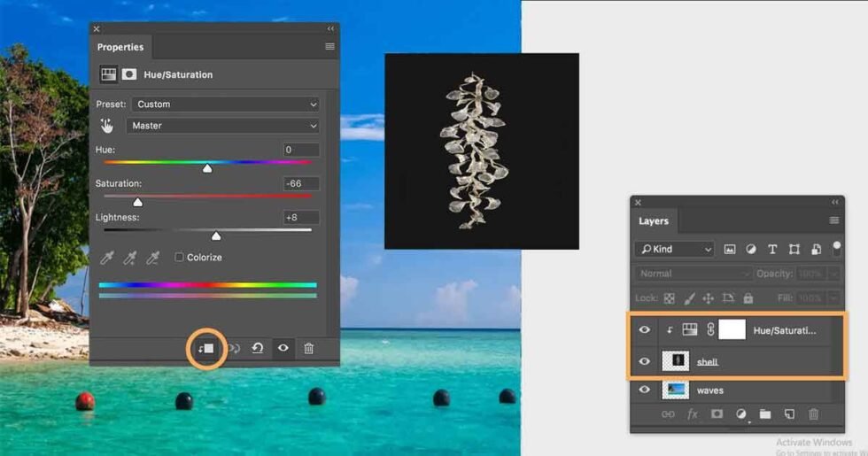
Task: Click the clip-to-layer icon in Properties
Action: coord(205,348)
